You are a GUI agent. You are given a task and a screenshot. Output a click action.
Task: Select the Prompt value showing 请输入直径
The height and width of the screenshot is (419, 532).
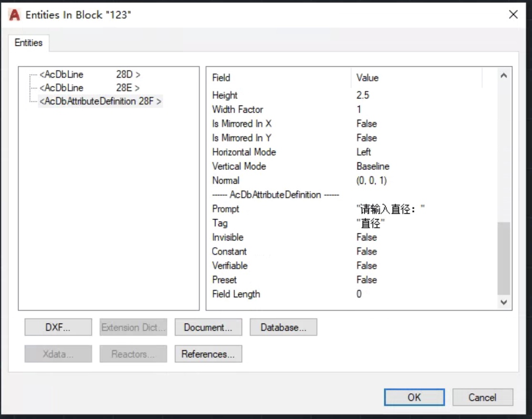388,209
